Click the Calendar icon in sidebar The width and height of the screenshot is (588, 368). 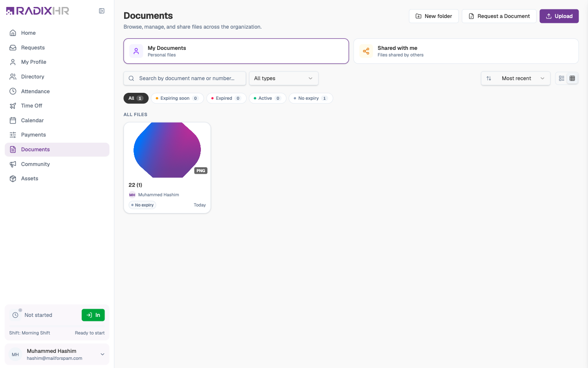click(x=13, y=120)
